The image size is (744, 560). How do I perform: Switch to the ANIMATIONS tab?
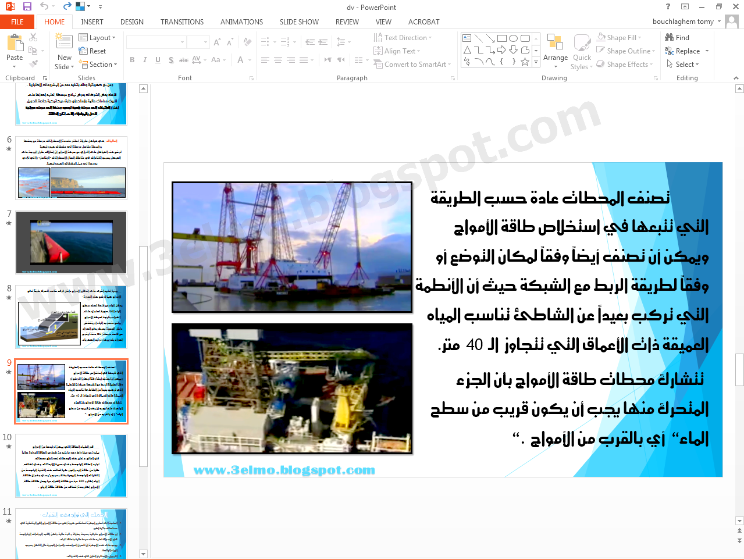pyautogui.click(x=241, y=22)
